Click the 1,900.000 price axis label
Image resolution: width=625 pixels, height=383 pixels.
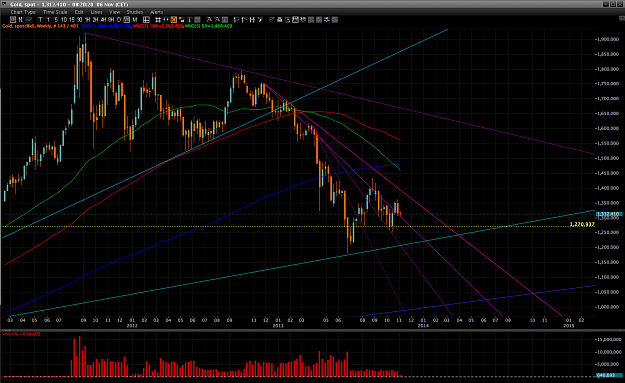point(608,39)
